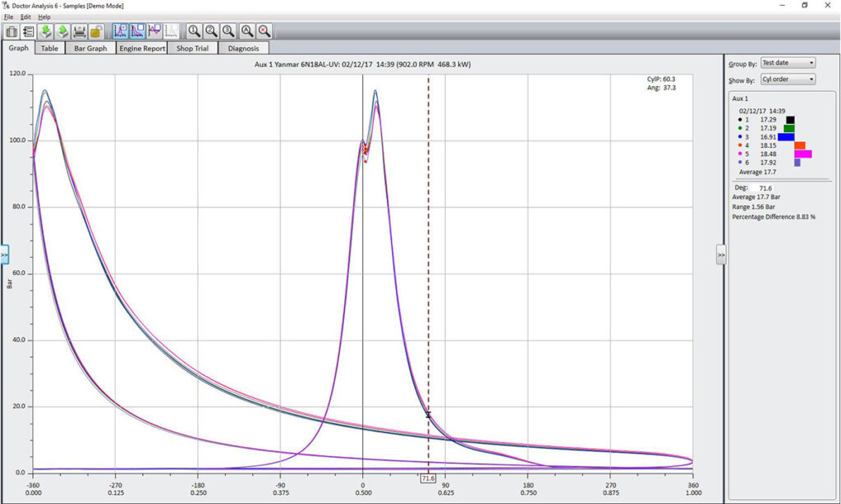
Task: Click cylinder 4's orange color swatch
Action: click(800, 145)
